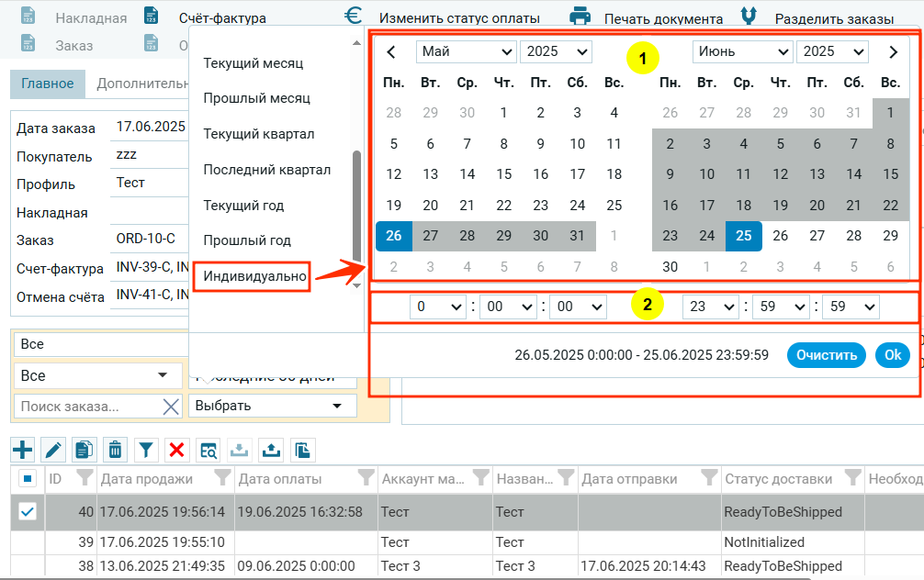Screen dimensions: 924x580
Task: Click the euro icon to change payment status
Action: (354, 17)
